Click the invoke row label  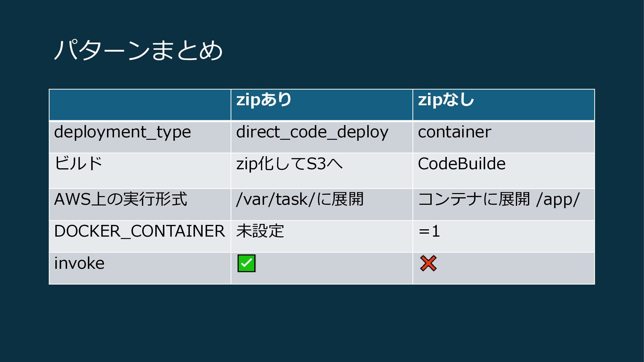click(x=79, y=263)
